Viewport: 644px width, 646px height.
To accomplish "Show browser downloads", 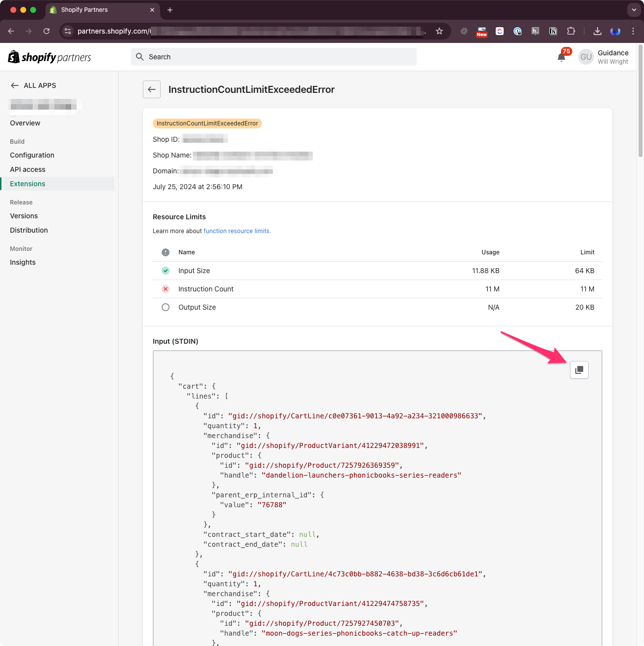I will pos(598,31).
